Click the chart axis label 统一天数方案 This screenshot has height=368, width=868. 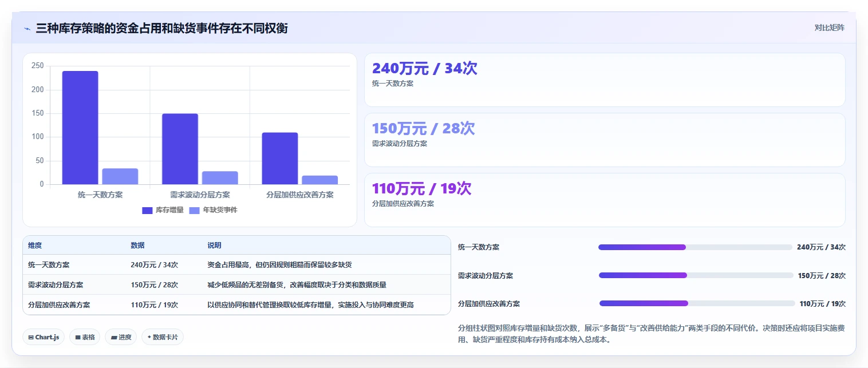tap(100, 195)
